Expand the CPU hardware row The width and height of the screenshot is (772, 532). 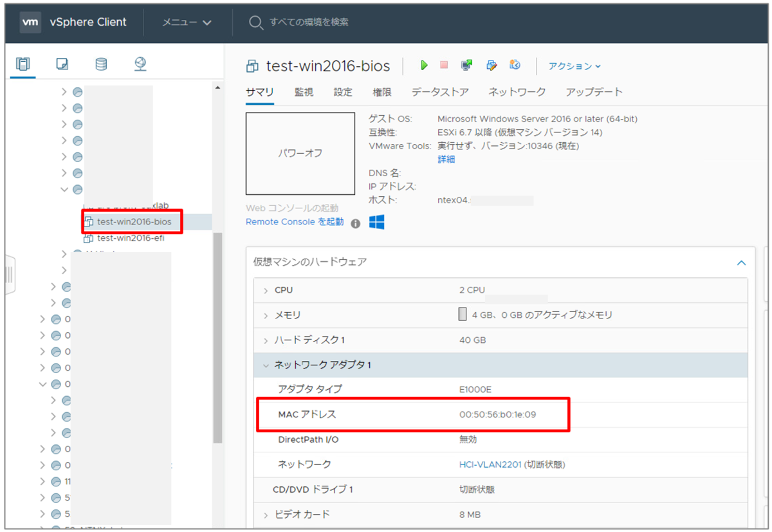click(266, 291)
